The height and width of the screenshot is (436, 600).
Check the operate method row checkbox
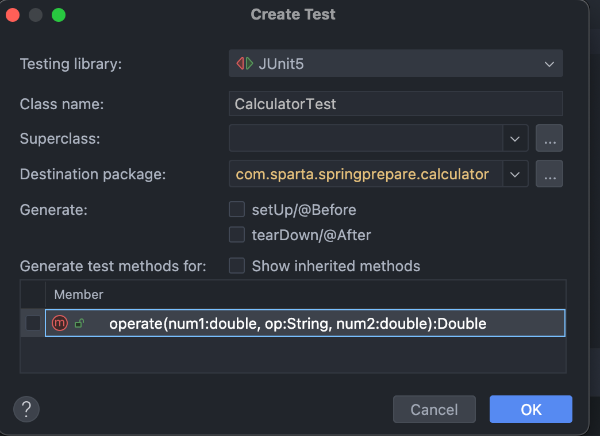pos(33,323)
